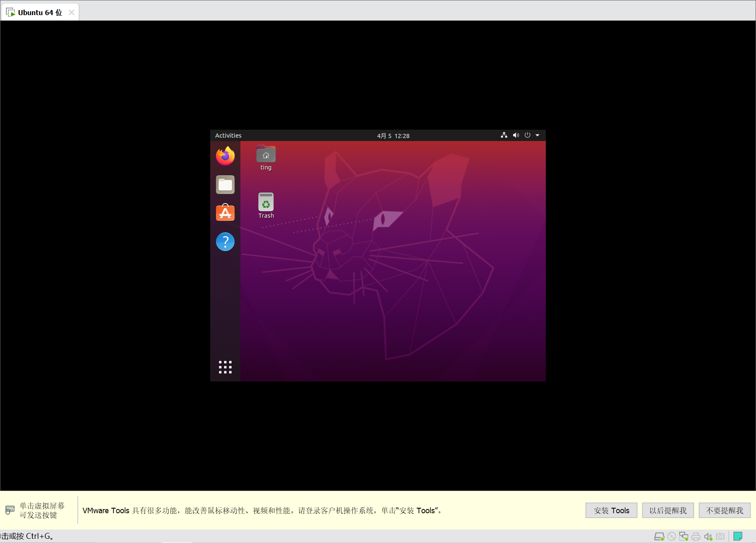
Task: Click the keyboard hint icon in the yellow bar
Action: point(10,510)
